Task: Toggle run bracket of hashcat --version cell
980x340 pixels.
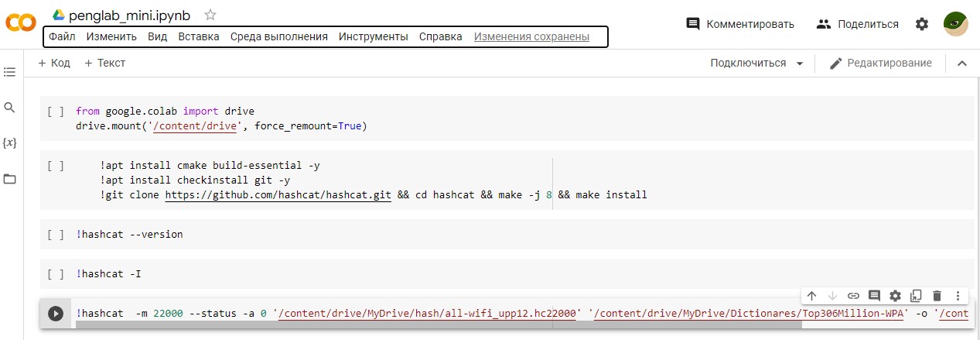Action: click(x=56, y=234)
